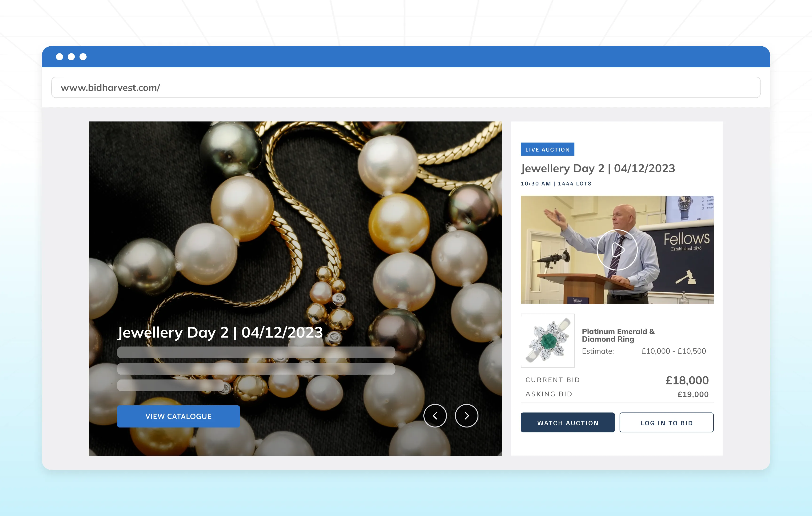Play the live auction video
The width and height of the screenshot is (812, 516).
point(617,250)
